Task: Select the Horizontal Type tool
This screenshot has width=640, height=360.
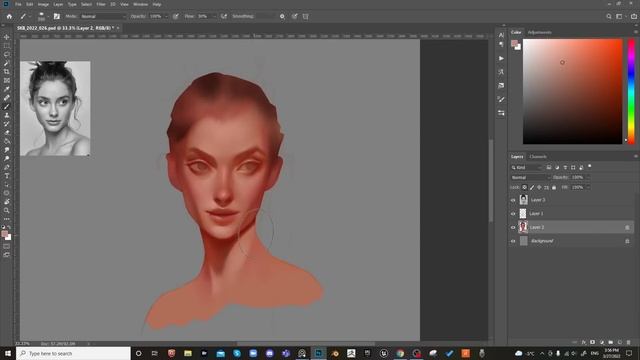Action: tap(7, 176)
